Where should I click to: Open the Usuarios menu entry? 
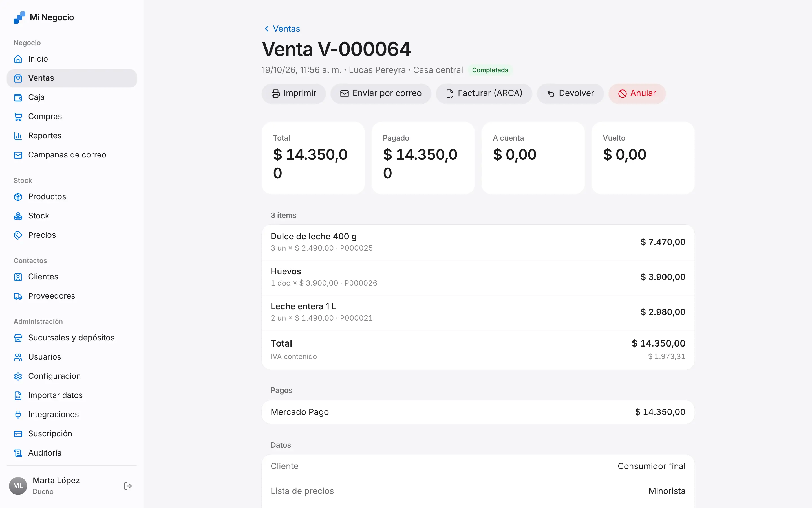72,357
